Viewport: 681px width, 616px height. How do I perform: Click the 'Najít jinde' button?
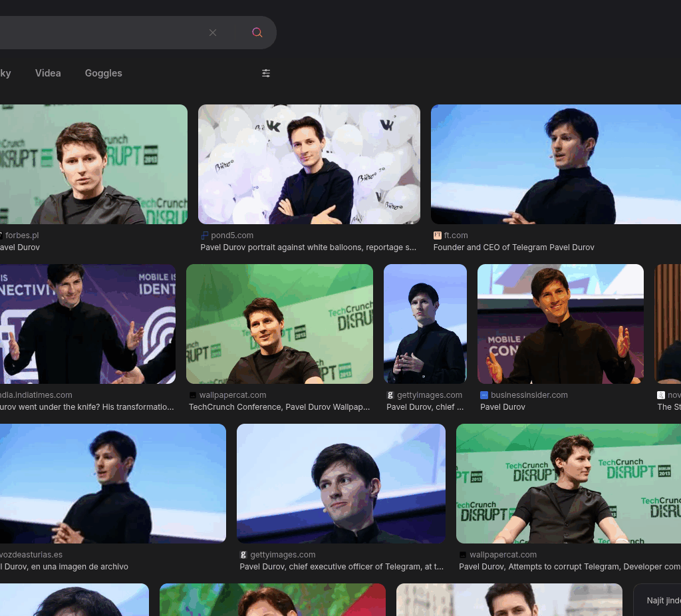[x=662, y=601]
